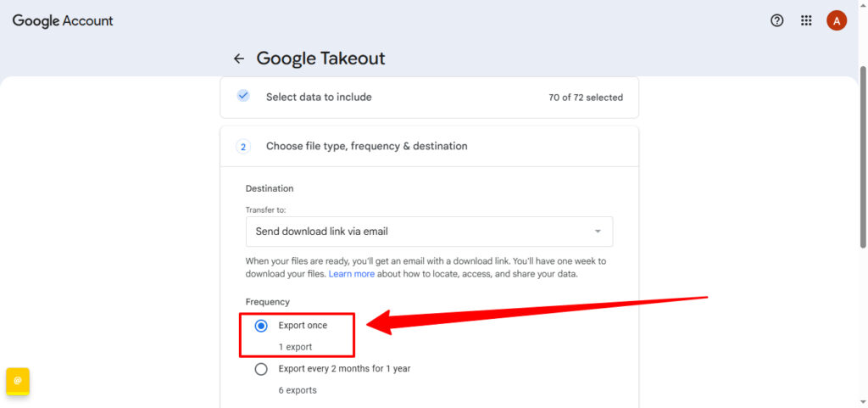Click the Transfer to dropdown arrow
This screenshot has height=408, width=868.
598,232
